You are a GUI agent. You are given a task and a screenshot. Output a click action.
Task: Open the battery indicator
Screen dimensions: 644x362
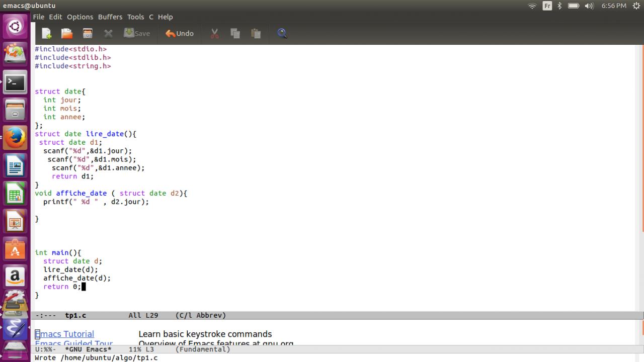pos(574,6)
